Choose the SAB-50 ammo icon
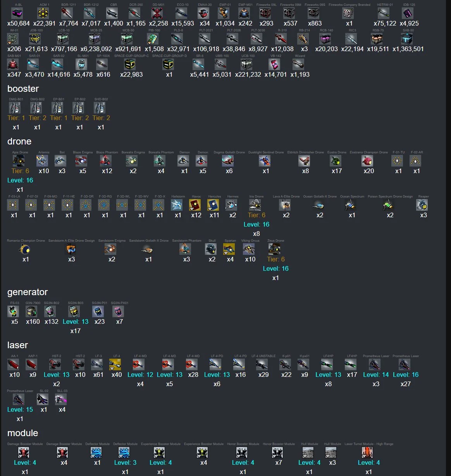The height and width of the screenshot is (476, 451). [x=407, y=39]
